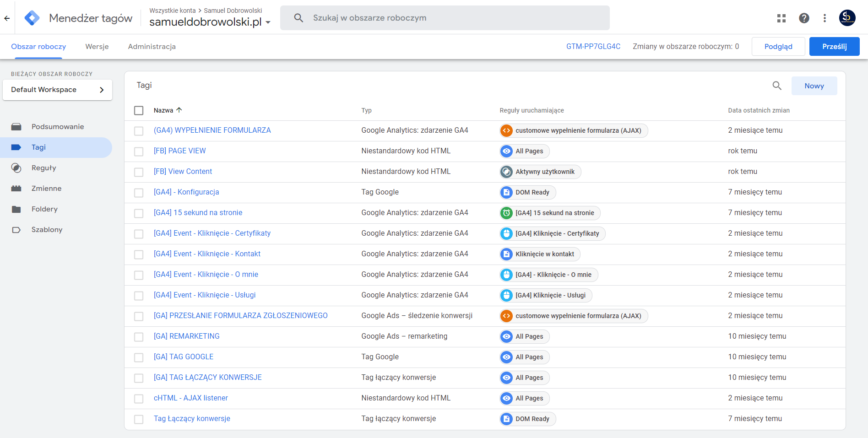Image resolution: width=868 pixels, height=438 pixels.
Task: Open the Google apps grid icon
Action: pos(781,18)
